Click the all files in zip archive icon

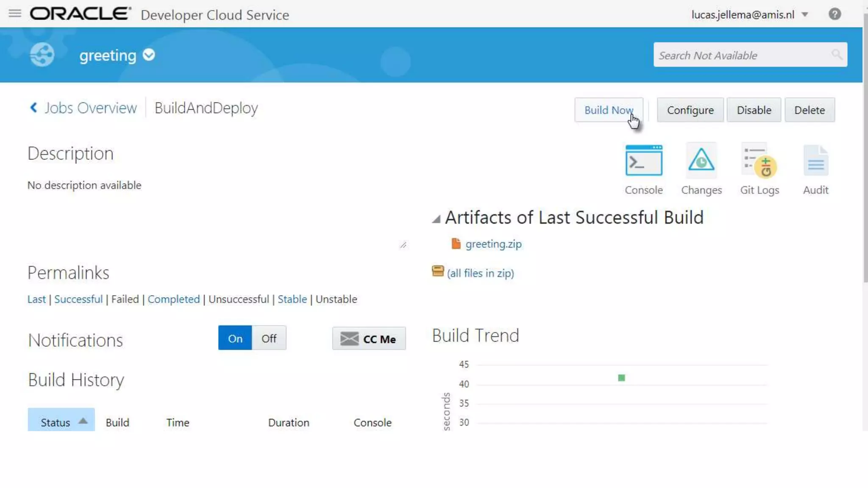coord(437,271)
